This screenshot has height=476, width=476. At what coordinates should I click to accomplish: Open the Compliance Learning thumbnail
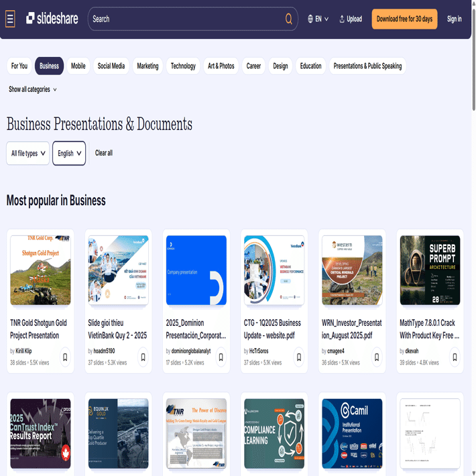click(274, 434)
